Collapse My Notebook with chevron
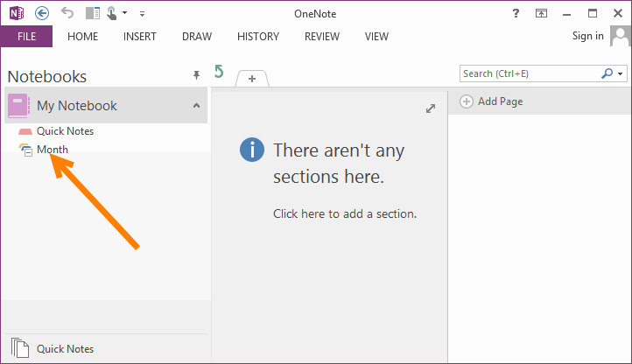 (x=196, y=106)
